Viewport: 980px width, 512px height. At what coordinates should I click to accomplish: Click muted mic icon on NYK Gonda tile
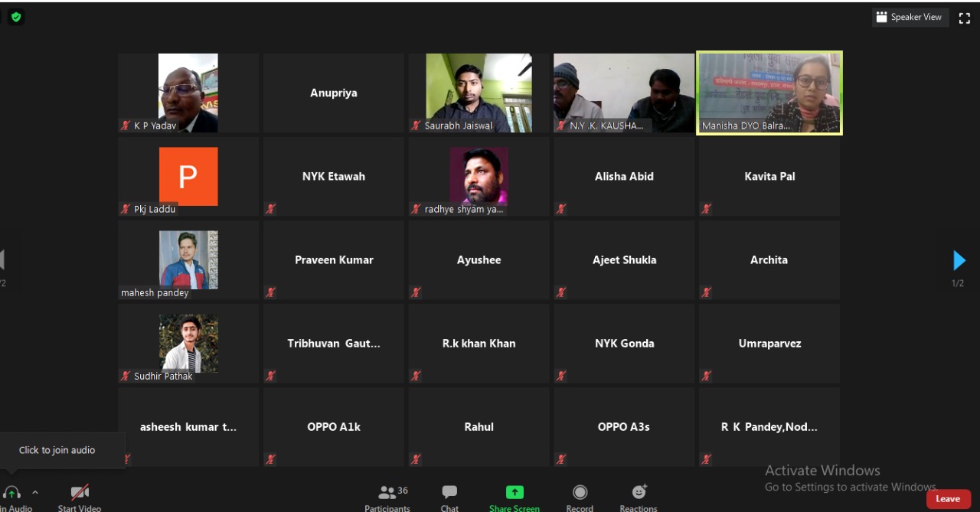561,376
